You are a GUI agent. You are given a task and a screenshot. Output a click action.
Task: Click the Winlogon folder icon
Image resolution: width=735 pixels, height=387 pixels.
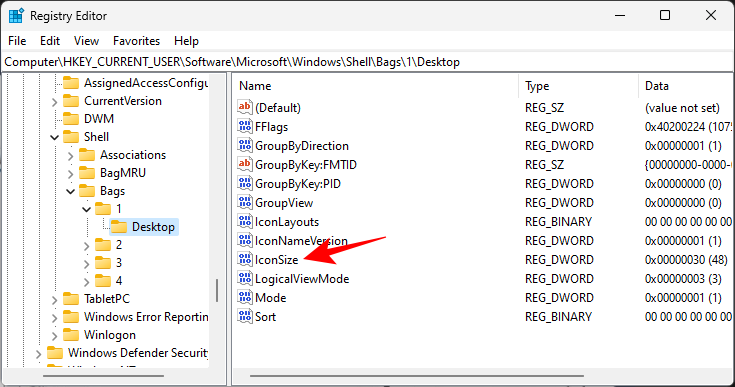(71, 335)
